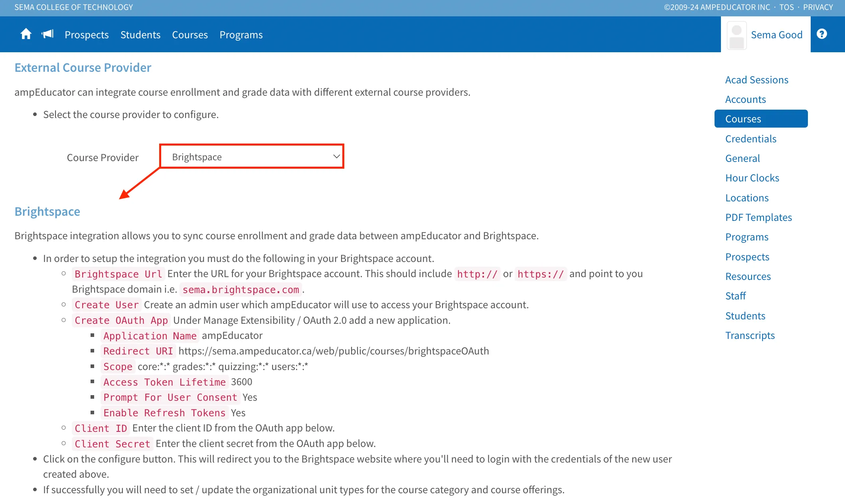Select Prospects in the sidebar
The image size is (845, 504).
coord(747,257)
